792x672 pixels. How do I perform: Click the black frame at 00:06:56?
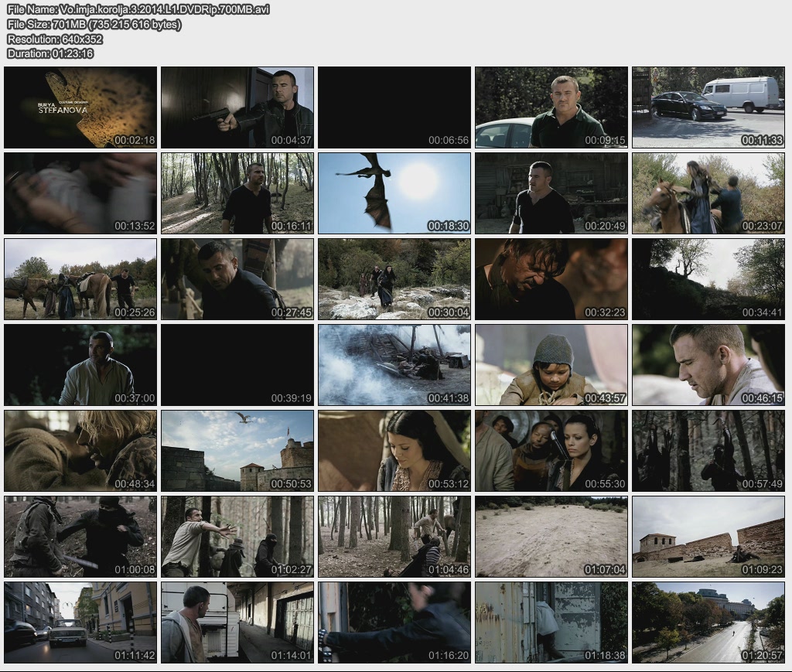(394, 107)
